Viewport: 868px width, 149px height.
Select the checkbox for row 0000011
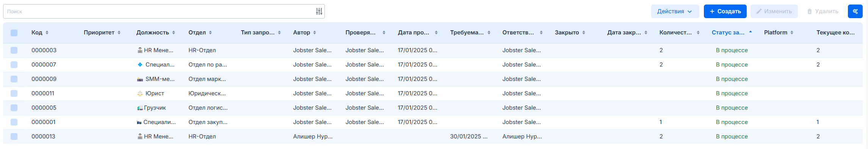[x=14, y=93]
